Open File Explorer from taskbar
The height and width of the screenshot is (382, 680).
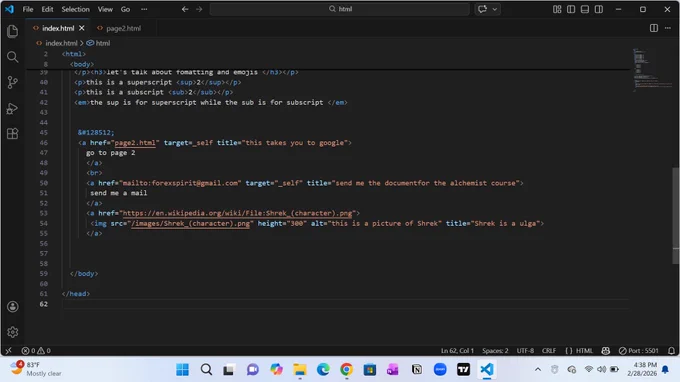(x=300, y=369)
